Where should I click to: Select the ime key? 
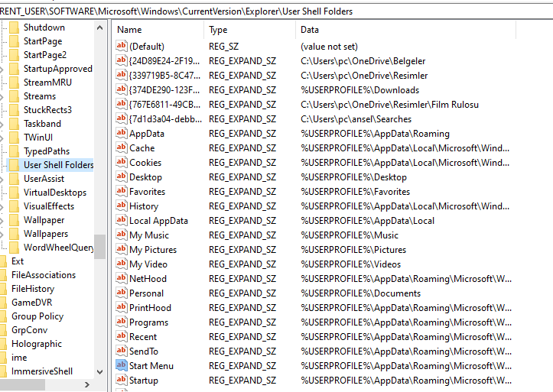(x=19, y=358)
